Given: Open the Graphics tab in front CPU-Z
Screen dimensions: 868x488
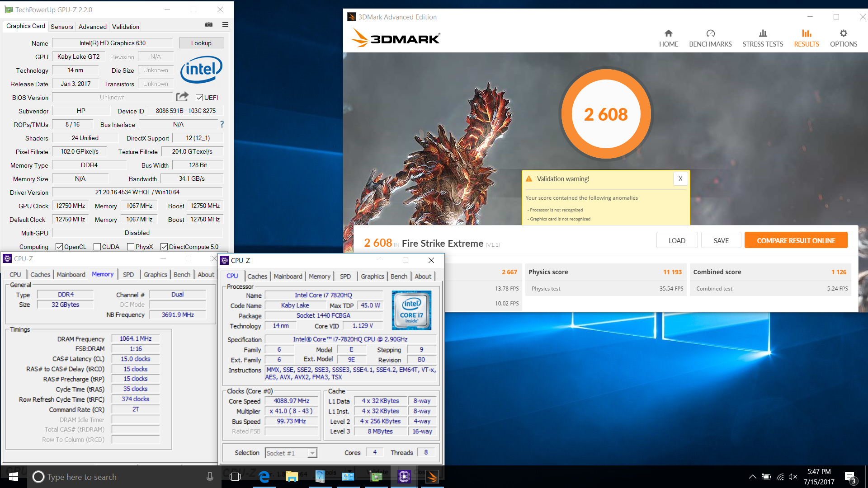Looking at the screenshot, I should pyautogui.click(x=373, y=276).
